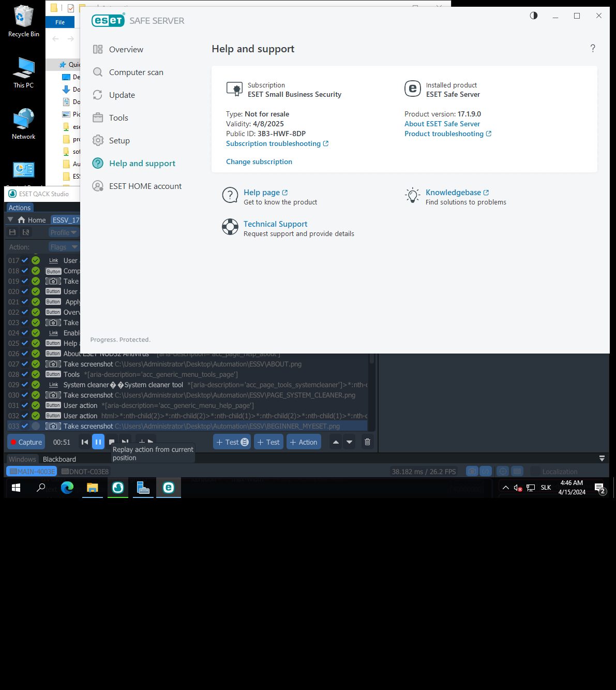Toggle the checkbox for action 031
Screen dimensions: 616x690
[x=25, y=405]
